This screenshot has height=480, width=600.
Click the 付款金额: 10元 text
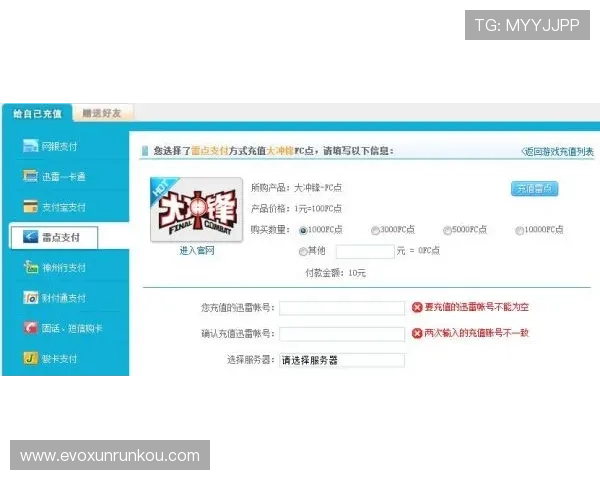(335, 273)
